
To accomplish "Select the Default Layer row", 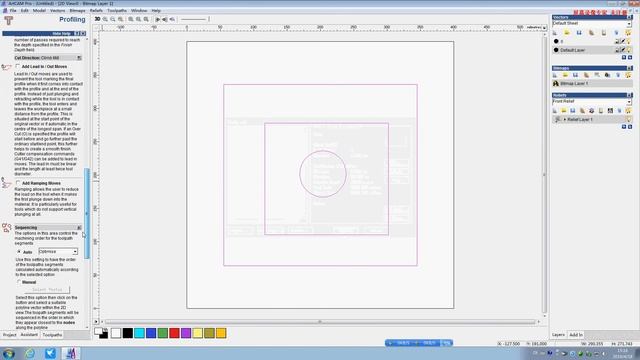I will pos(592,50).
